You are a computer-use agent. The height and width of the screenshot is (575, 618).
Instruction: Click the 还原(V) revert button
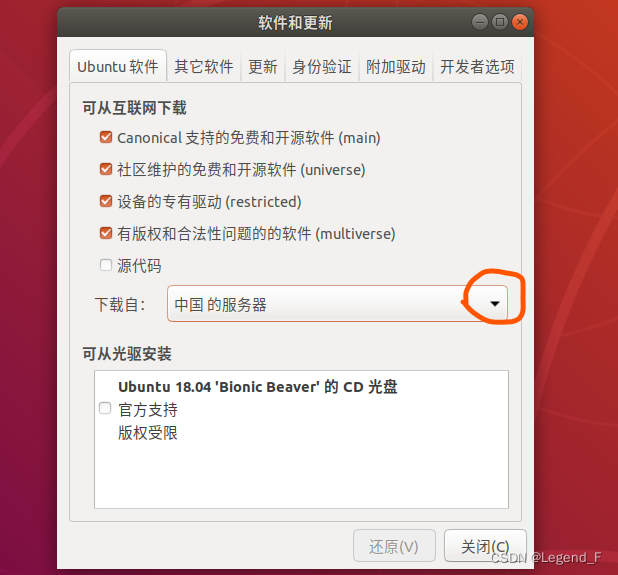coord(394,546)
